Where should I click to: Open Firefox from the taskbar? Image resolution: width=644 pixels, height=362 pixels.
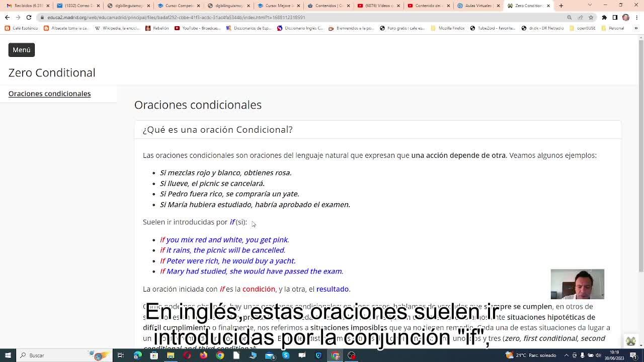pyautogui.click(x=203, y=355)
